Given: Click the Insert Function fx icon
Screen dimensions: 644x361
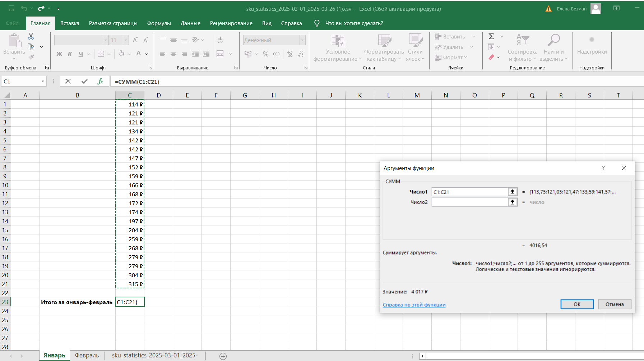Looking at the screenshot, I should point(100,81).
